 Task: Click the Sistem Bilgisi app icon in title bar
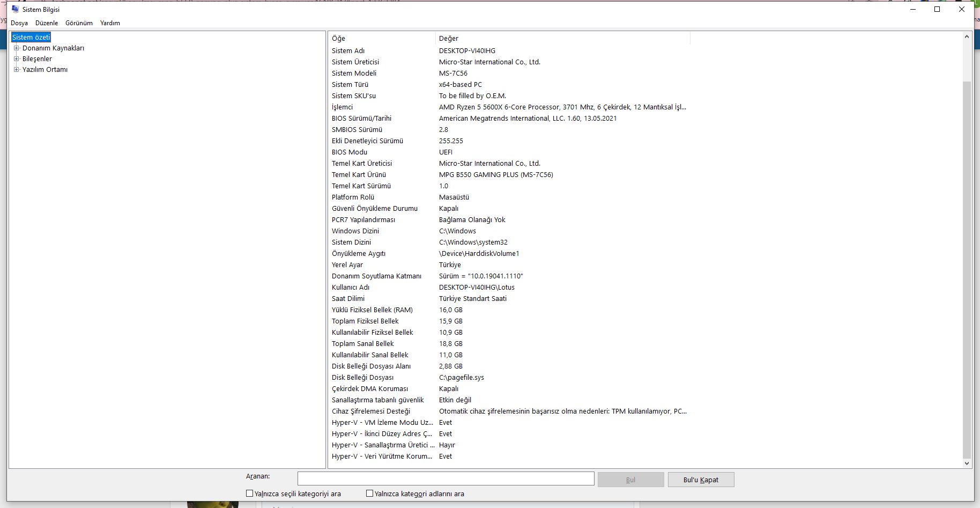click(x=15, y=9)
